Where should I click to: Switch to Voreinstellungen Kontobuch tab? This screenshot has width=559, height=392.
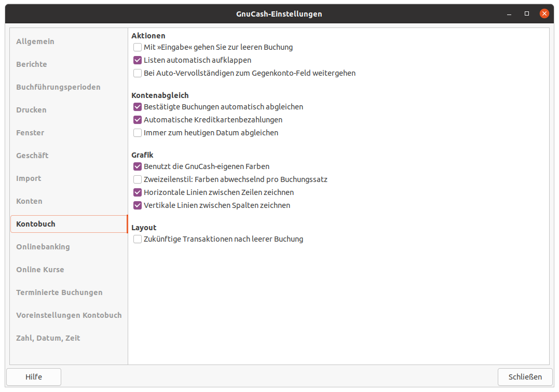(69, 315)
